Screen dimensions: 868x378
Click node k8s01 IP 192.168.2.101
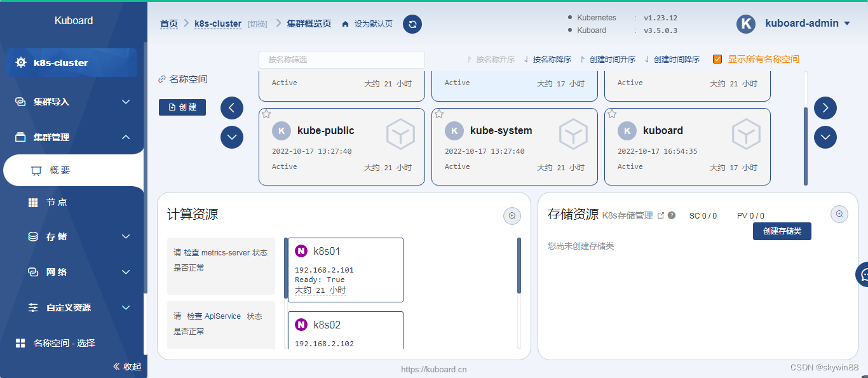(x=324, y=270)
